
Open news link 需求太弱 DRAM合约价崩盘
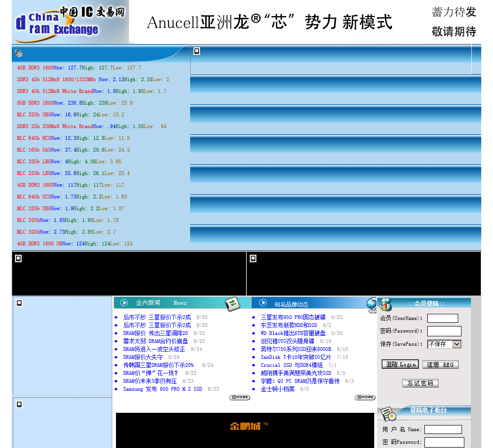tap(155, 341)
